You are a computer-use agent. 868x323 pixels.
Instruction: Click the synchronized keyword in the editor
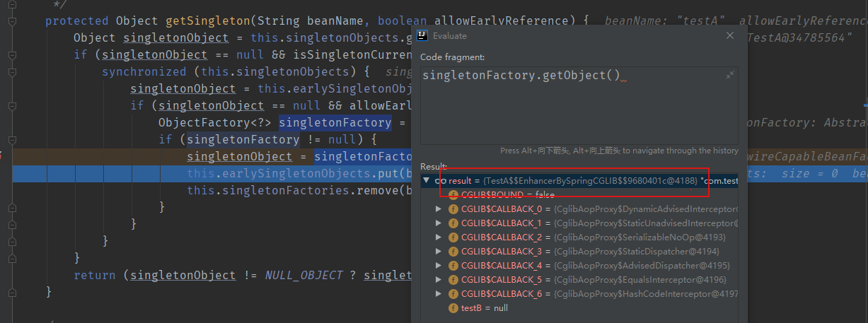[x=144, y=71]
